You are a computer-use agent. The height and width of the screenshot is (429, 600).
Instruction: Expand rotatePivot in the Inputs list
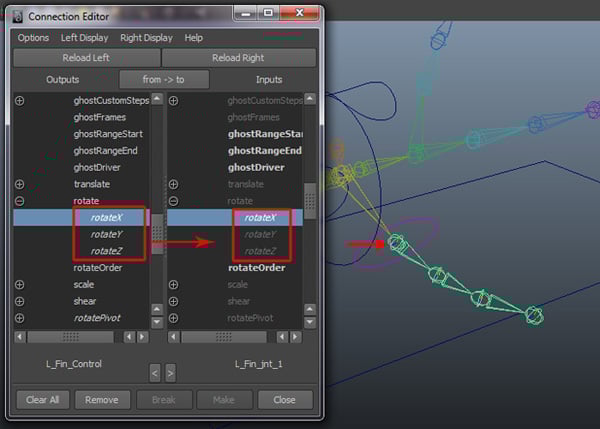173,318
